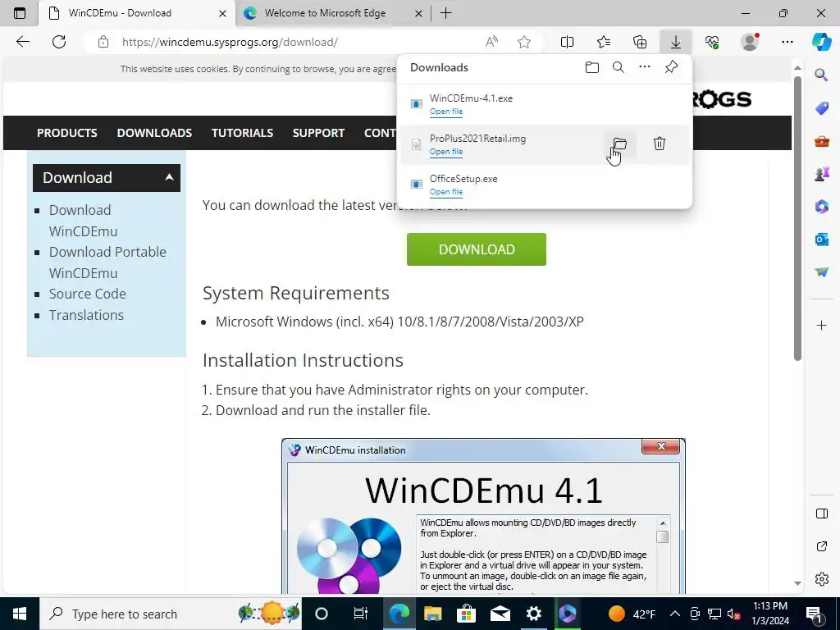The height and width of the screenshot is (630, 840).
Task: Open the profile avatar menu
Action: (750, 42)
